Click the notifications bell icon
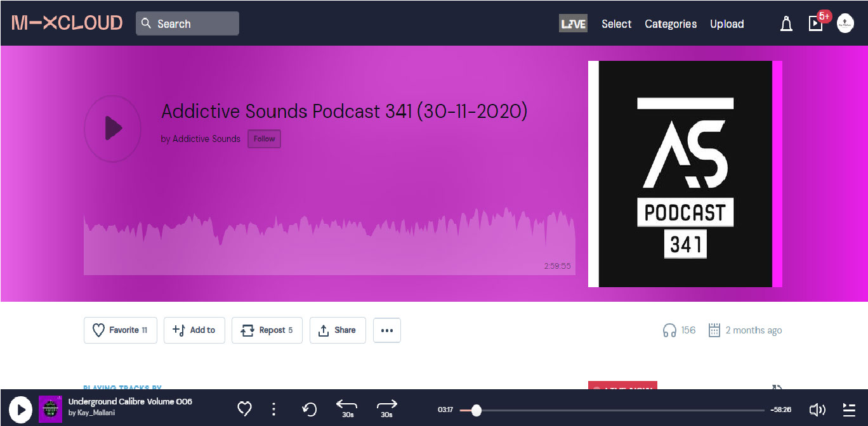Viewport: 868px width, 426px height. [786, 24]
